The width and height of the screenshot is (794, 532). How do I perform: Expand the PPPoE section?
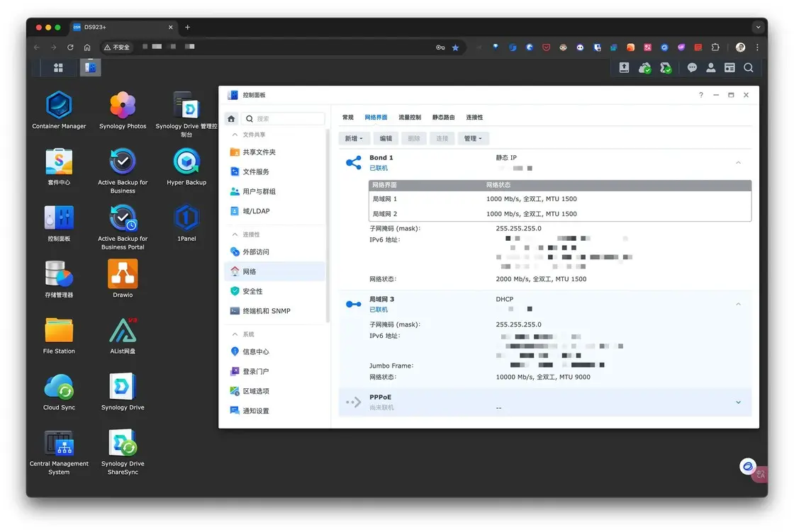pos(738,402)
